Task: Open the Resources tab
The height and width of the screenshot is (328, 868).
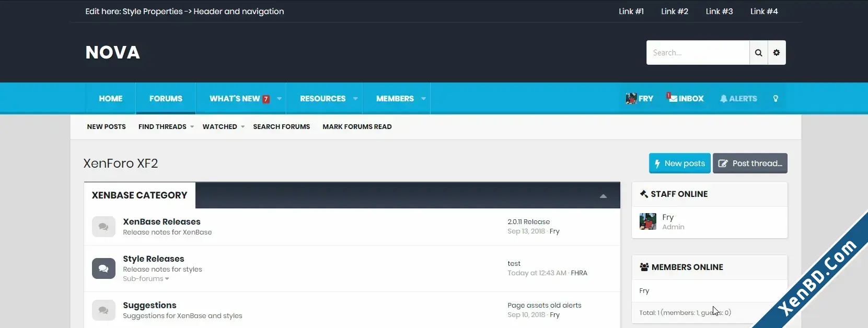Action: coord(323,99)
